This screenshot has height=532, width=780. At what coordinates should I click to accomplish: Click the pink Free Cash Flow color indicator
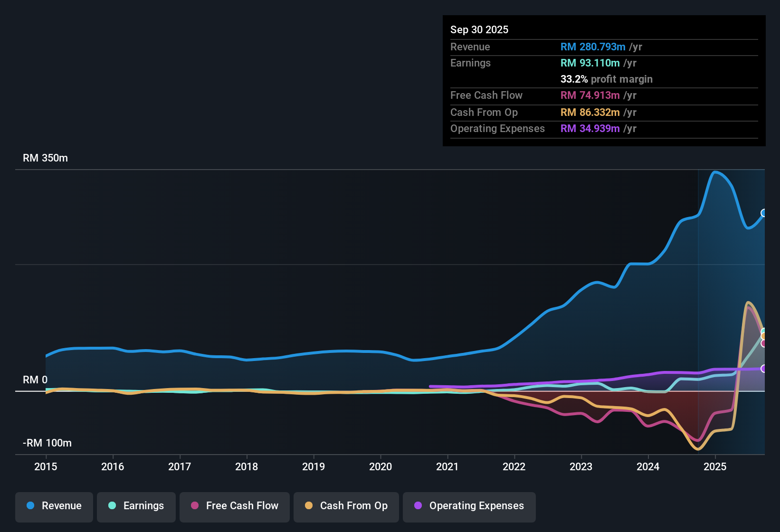194,506
